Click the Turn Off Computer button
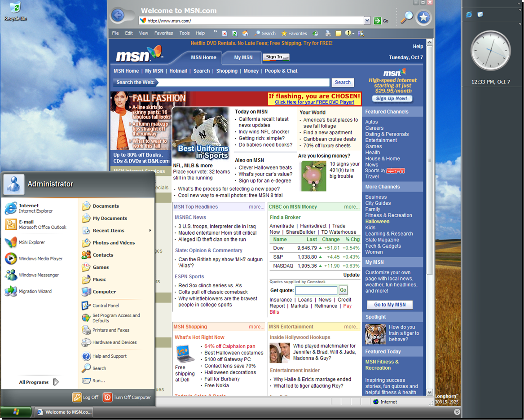This screenshot has height=420, width=524. 127,397
